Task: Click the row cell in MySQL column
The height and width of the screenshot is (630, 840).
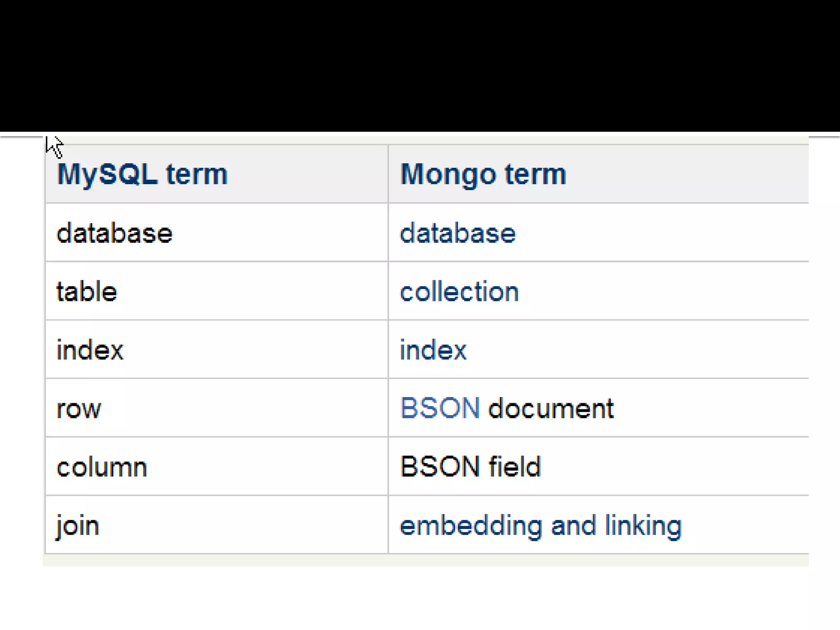Action: [x=78, y=409]
